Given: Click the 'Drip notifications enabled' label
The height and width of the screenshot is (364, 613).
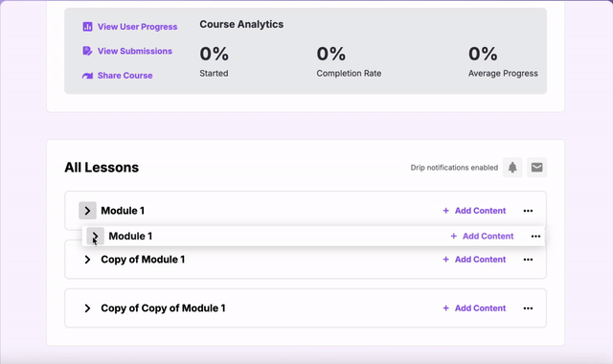Looking at the screenshot, I should pyautogui.click(x=454, y=168).
